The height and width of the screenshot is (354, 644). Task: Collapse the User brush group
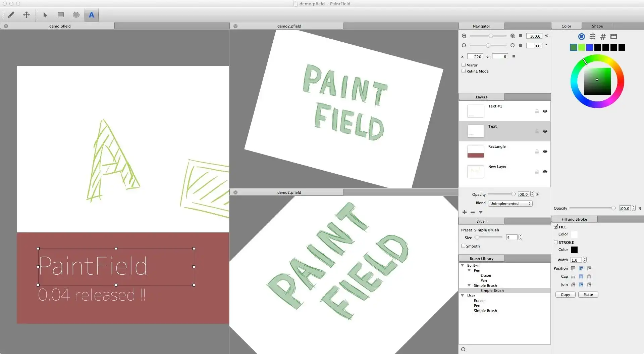(x=463, y=296)
